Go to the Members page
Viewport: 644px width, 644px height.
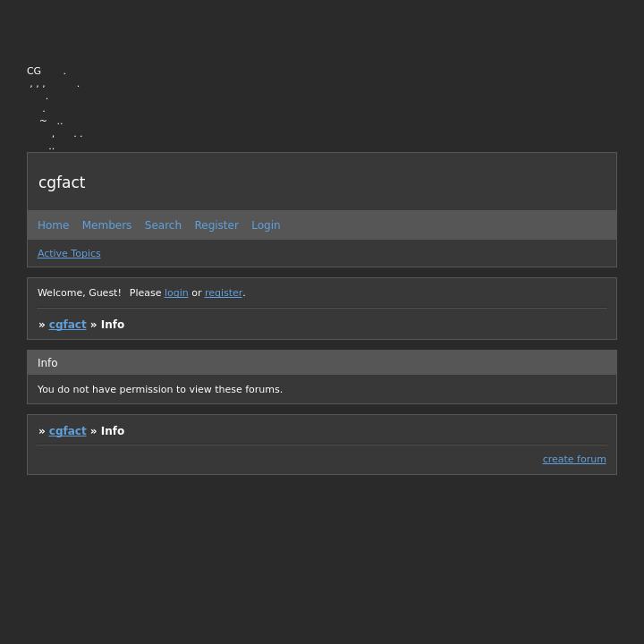106,225
